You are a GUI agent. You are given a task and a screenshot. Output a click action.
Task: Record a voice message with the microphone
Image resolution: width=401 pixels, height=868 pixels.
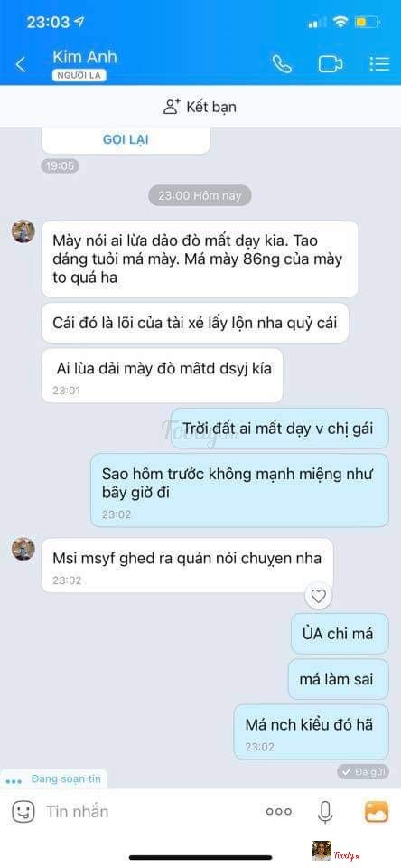[x=325, y=812]
